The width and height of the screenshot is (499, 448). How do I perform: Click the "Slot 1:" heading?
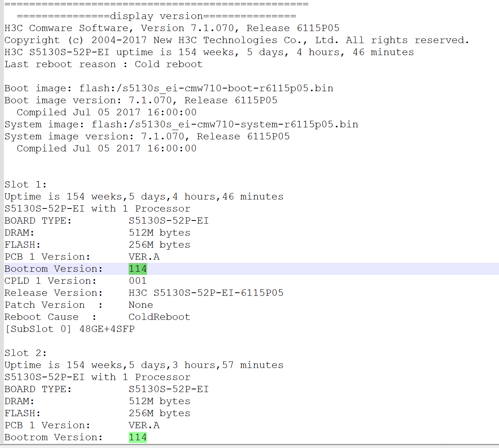click(26, 185)
